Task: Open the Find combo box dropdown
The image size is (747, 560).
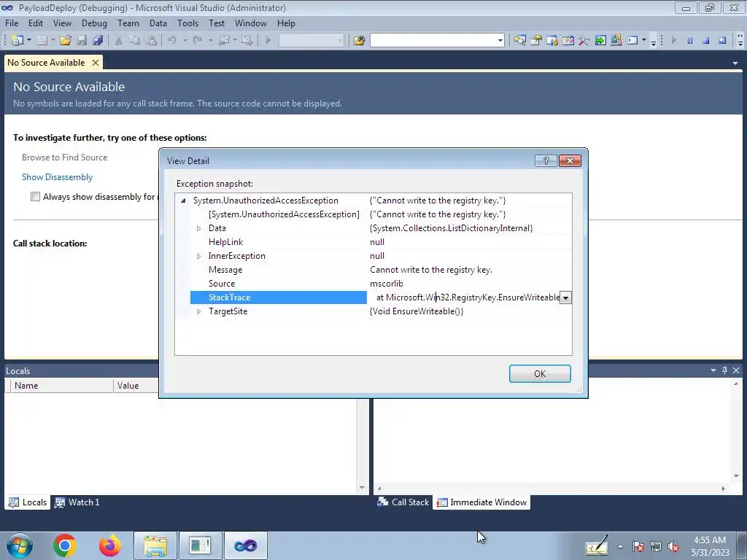Action: 500,41
